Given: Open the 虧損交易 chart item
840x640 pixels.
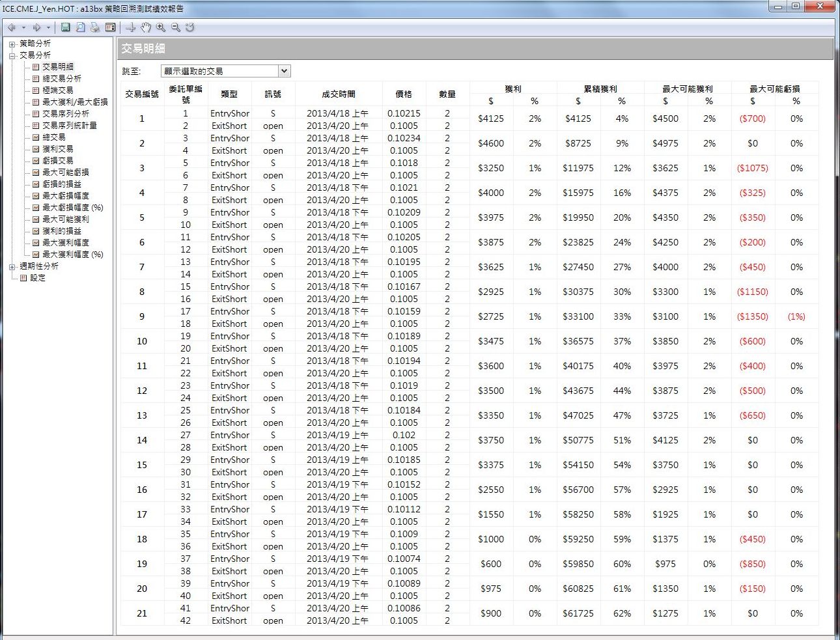Looking at the screenshot, I should click(58, 161).
